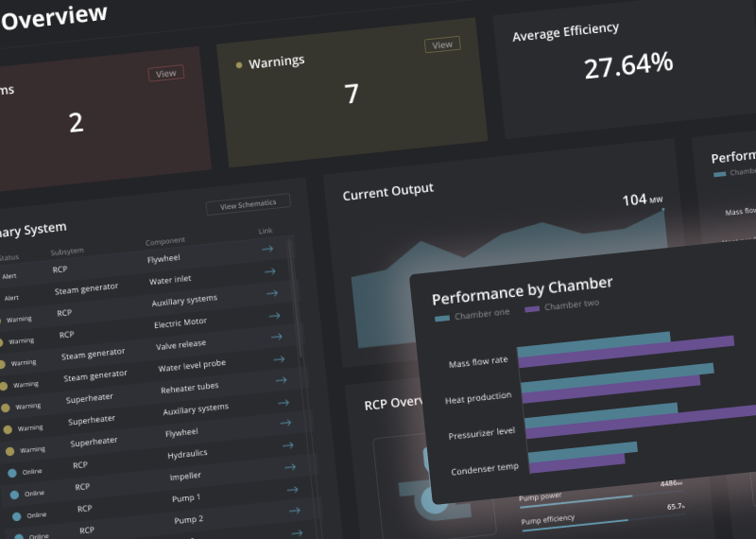Select the arrow icon for the Hydraulics row
The height and width of the screenshot is (539, 756).
(288, 444)
